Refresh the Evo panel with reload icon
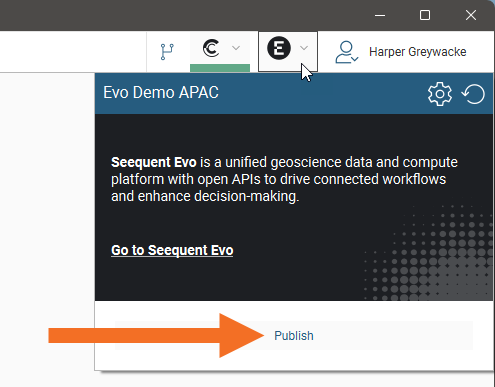The width and height of the screenshot is (495, 387). (473, 94)
